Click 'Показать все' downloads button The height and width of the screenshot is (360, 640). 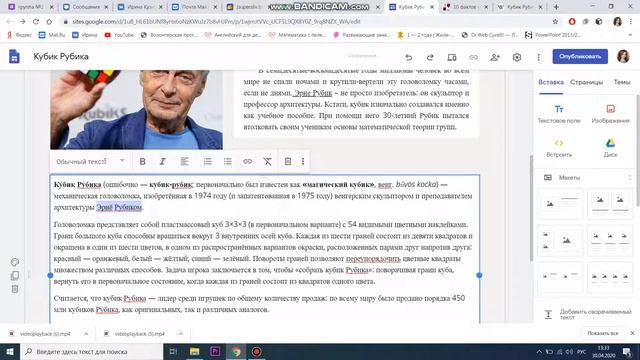click(x=603, y=333)
